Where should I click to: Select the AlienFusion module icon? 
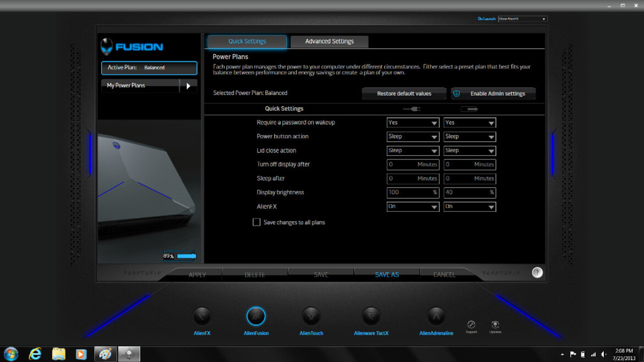pos(256,316)
